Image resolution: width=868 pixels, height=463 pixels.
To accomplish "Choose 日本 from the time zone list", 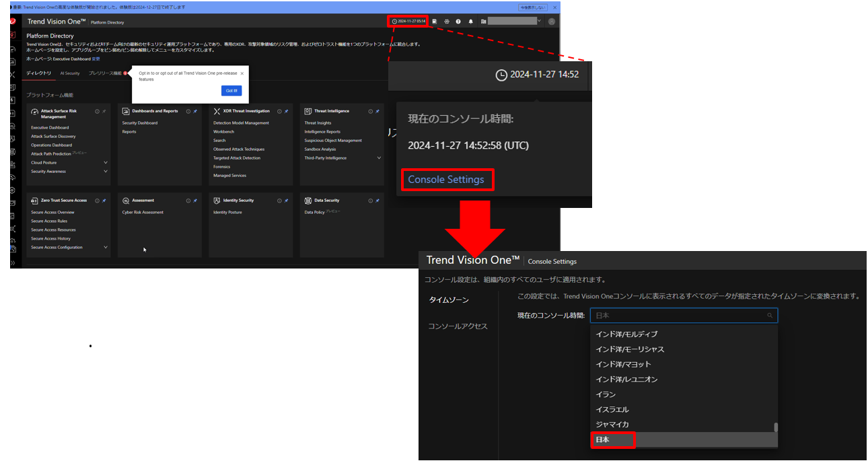I will (x=682, y=439).
